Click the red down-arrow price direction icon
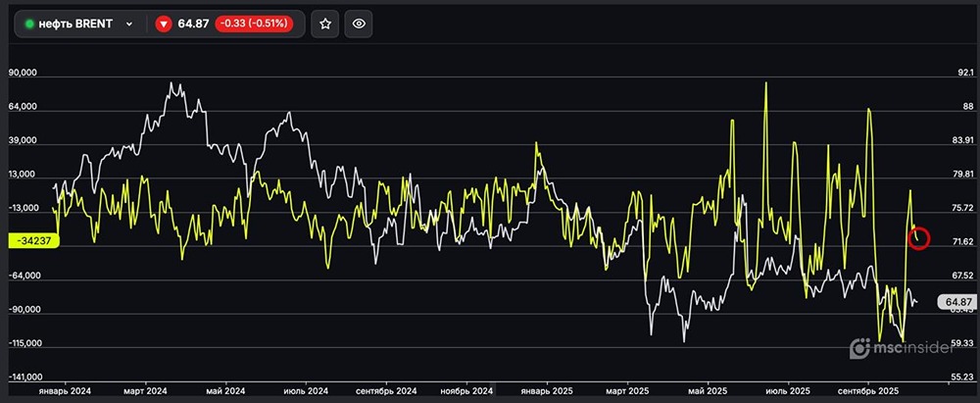This screenshot has width=980, height=403. click(x=164, y=24)
